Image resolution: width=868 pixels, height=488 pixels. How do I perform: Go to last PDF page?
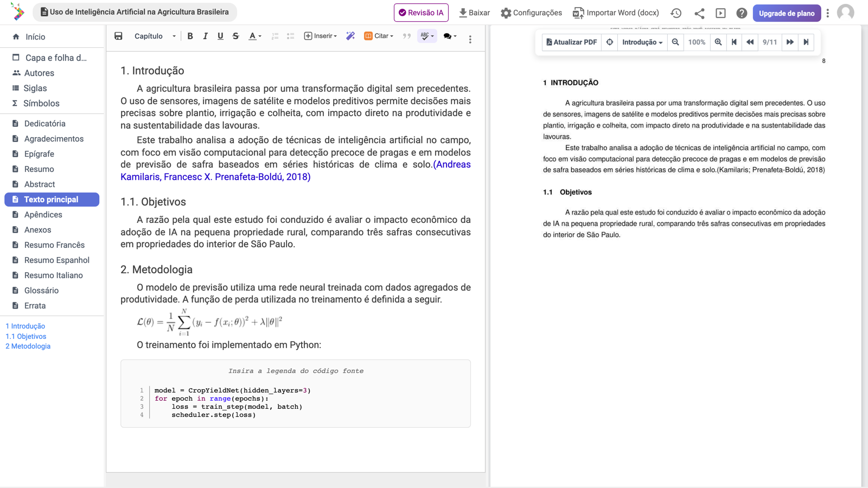pos(806,42)
